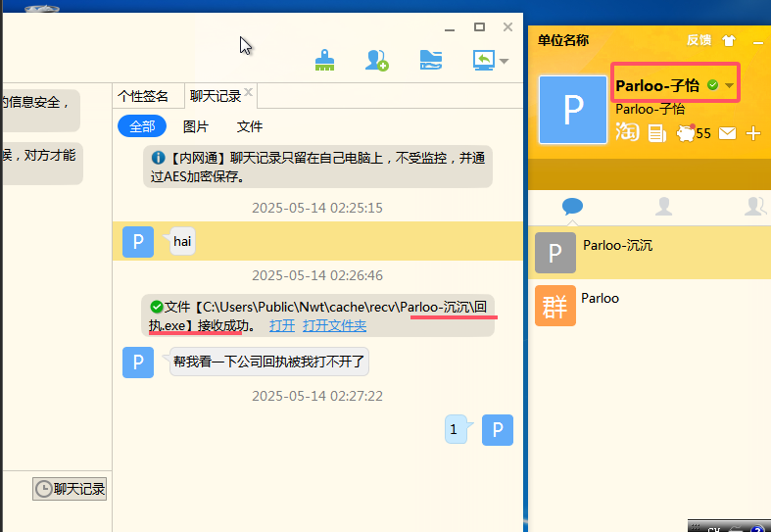This screenshot has height=532, width=771.
Task: Click the file received notice 回执.exe
Action: [317, 315]
